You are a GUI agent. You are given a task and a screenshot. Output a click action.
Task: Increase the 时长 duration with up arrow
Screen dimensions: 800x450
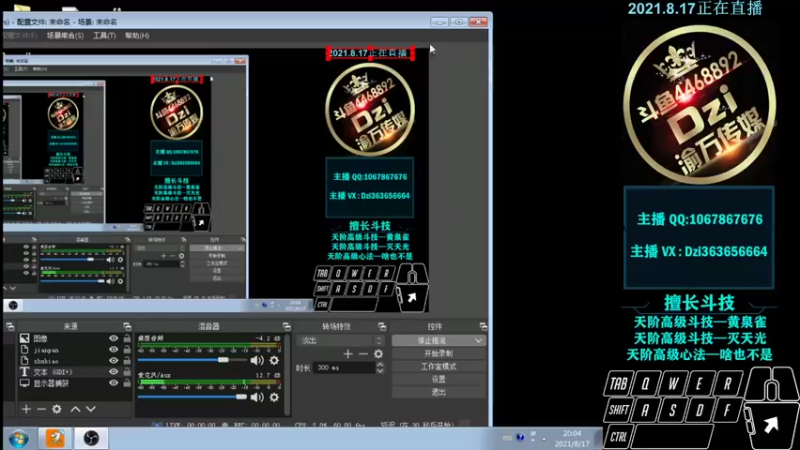point(380,364)
